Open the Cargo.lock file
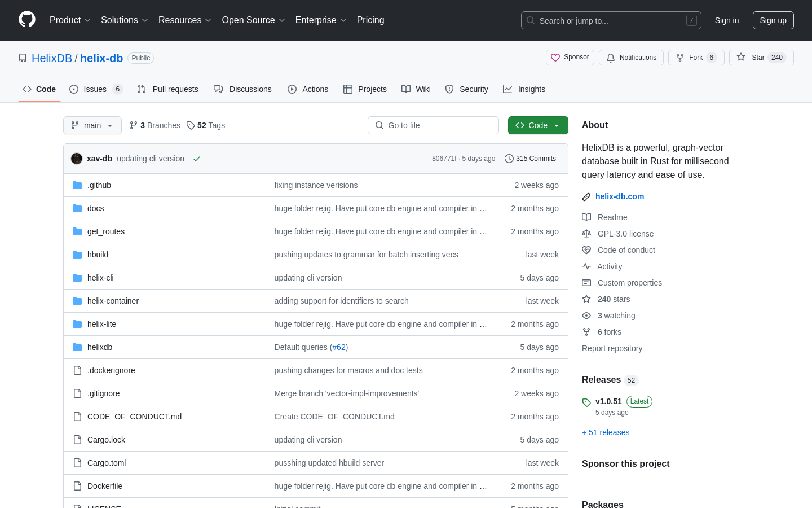This screenshot has height=508, width=812. click(107, 440)
